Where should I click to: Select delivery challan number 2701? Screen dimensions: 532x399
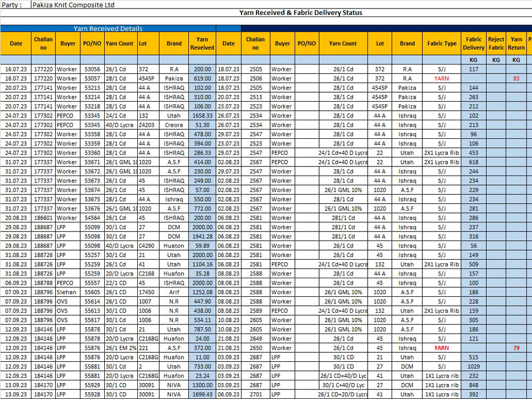(255, 394)
